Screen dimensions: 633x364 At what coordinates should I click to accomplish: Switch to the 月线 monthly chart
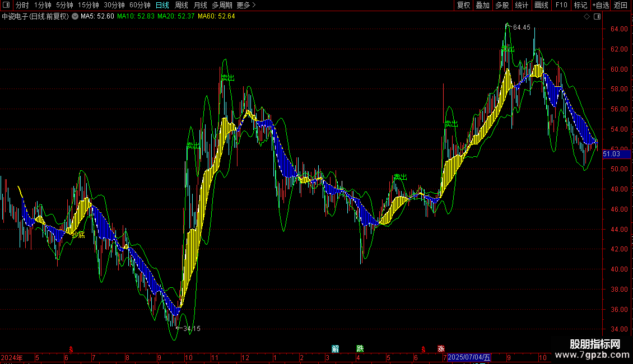coord(200,5)
